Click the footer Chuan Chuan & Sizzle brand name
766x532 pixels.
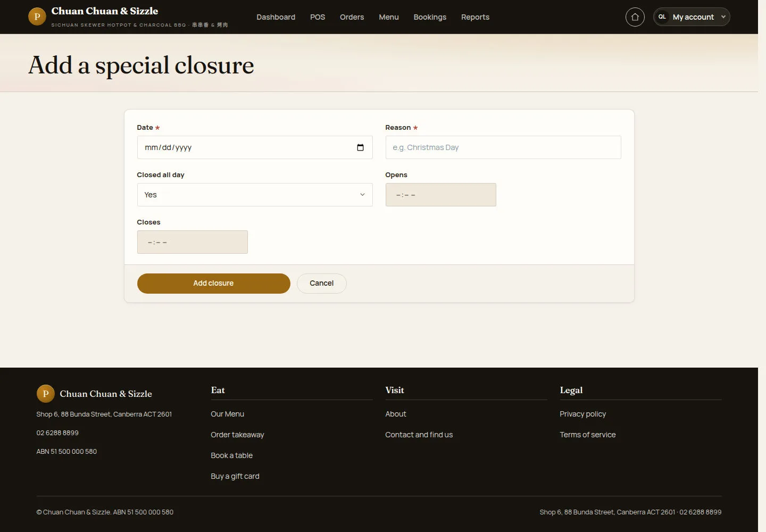[x=106, y=394]
